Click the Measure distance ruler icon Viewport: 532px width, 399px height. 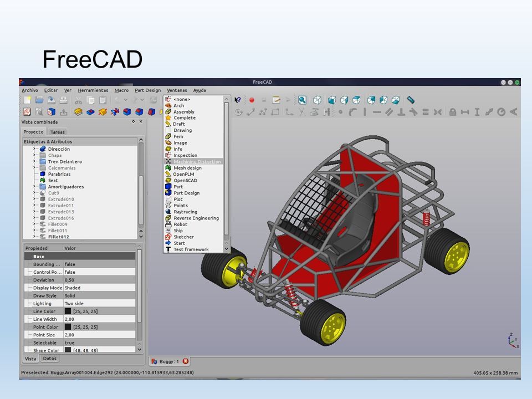(411, 100)
